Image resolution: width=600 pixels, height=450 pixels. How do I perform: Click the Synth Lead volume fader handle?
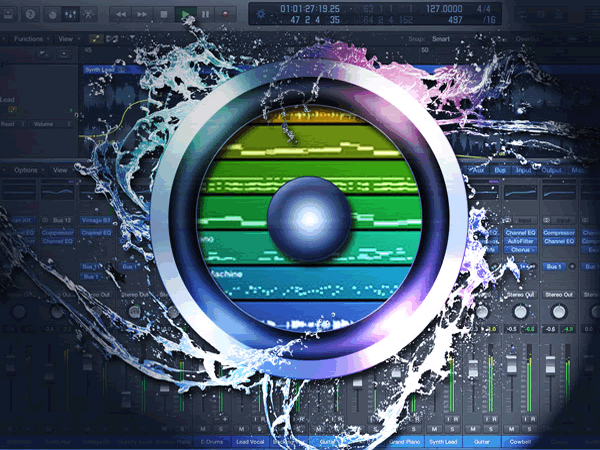[473, 368]
